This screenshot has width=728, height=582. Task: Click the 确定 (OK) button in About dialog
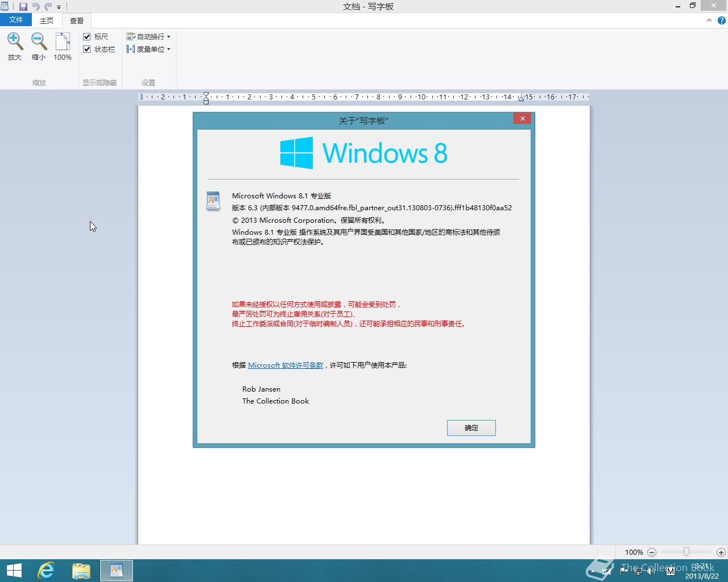click(471, 428)
